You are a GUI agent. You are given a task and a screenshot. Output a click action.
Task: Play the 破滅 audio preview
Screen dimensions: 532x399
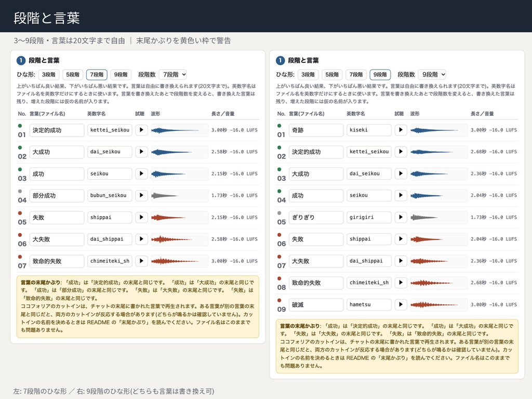(401, 304)
